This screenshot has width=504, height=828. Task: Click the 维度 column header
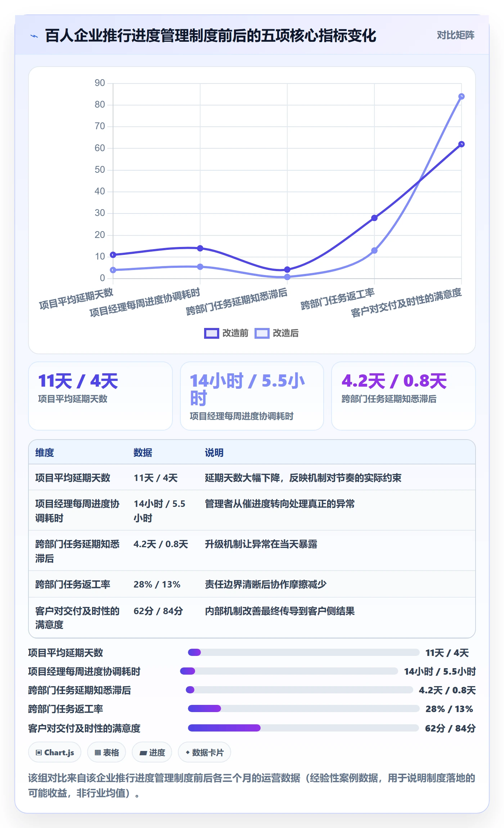[x=45, y=453]
